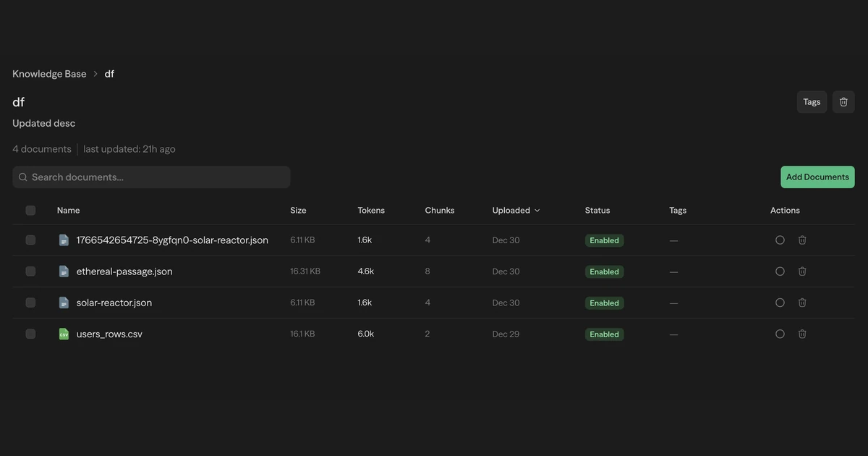Click the 4 documents count text

pyautogui.click(x=42, y=149)
